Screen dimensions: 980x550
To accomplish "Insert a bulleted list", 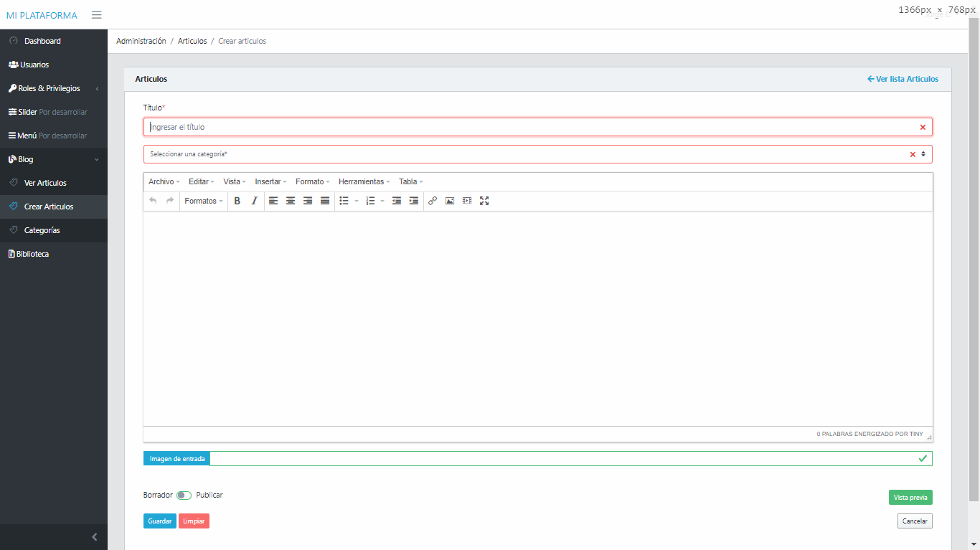I will click(344, 201).
